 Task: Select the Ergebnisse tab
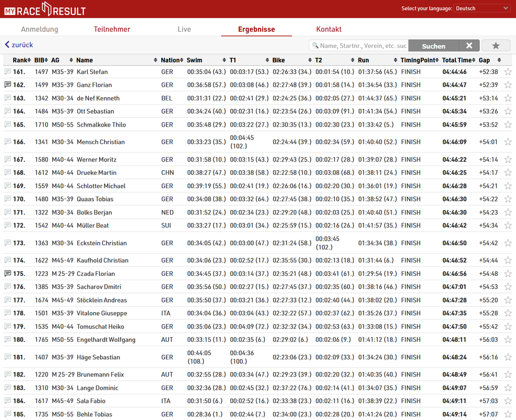pos(256,29)
